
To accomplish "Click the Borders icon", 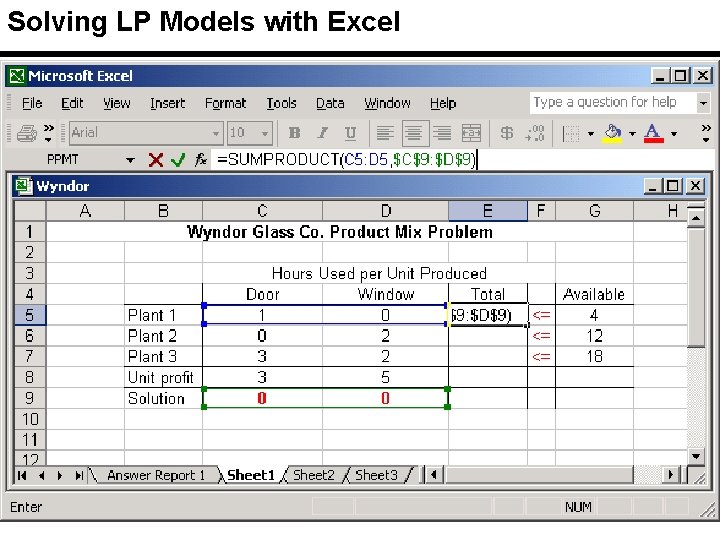I will coord(571,134).
